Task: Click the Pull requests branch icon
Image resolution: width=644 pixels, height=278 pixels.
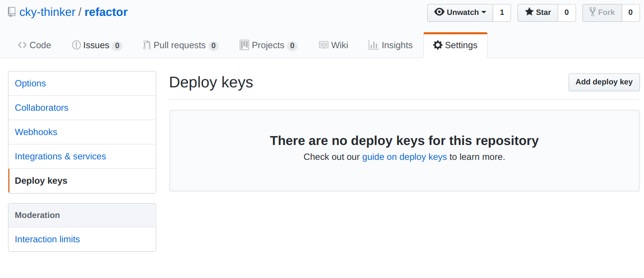Action: tap(147, 45)
